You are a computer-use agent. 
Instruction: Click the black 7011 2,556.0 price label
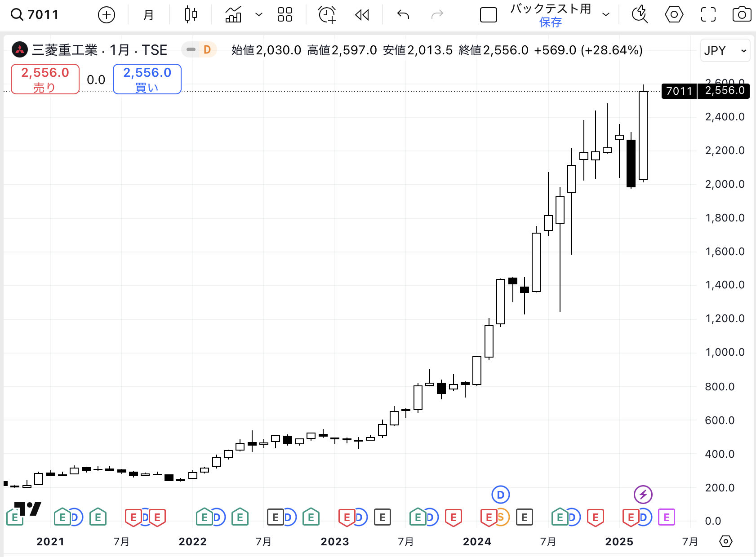[705, 91]
